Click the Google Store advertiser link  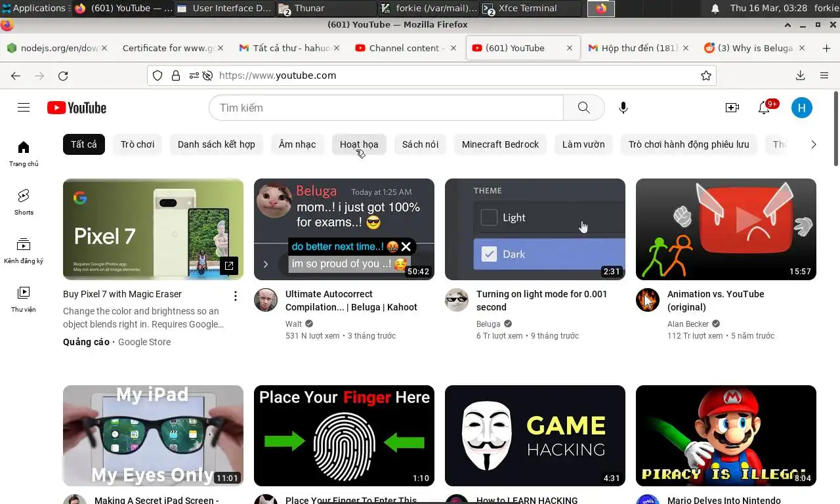click(x=144, y=342)
